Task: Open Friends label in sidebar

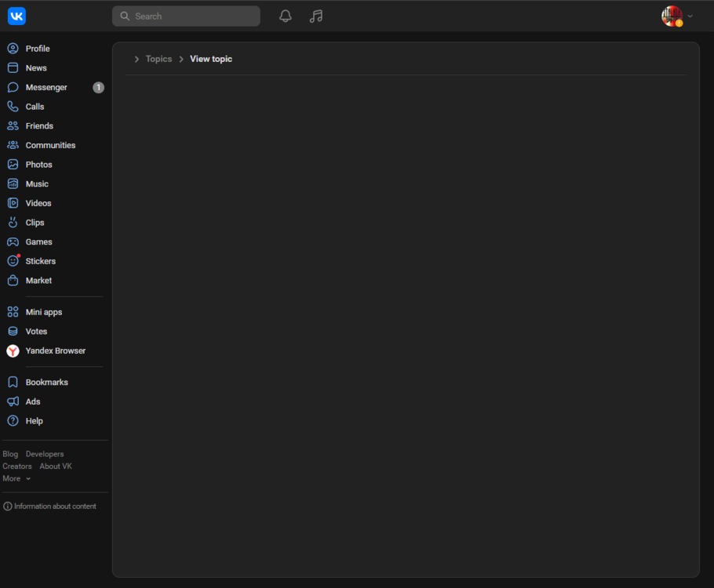Action: pos(39,125)
